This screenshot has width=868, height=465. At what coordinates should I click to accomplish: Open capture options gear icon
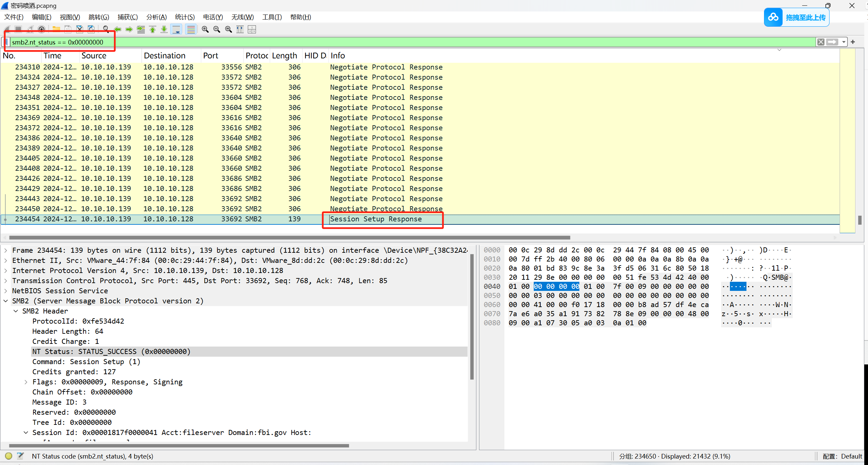[x=42, y=30]
